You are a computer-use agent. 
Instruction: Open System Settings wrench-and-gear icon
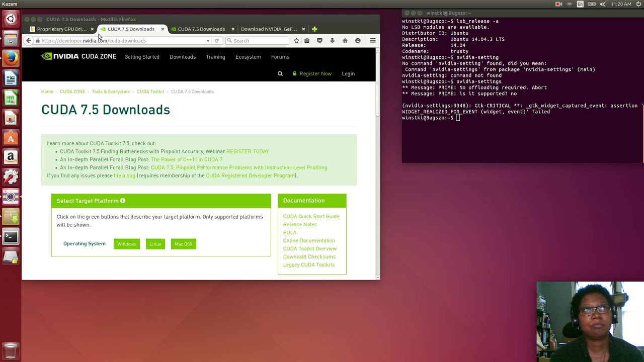(11, 177)
